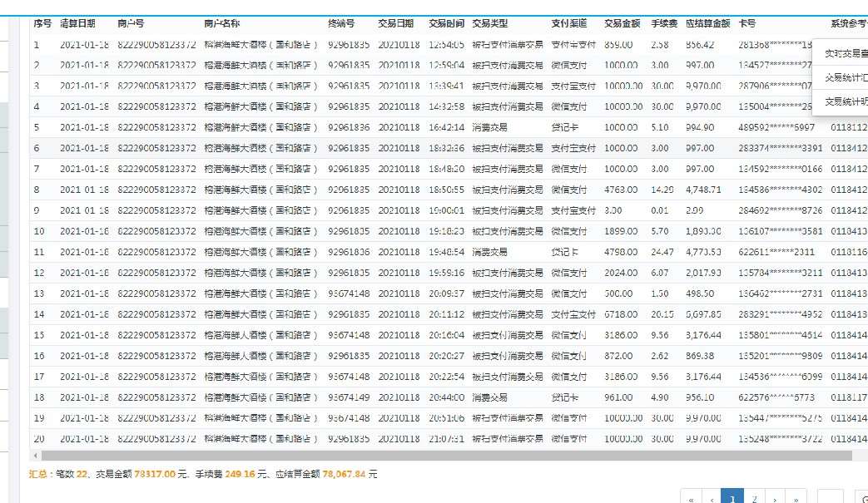This screenshot has height=503, width=868.
Task: Go to the first page of results
Action: pos(690,499)
